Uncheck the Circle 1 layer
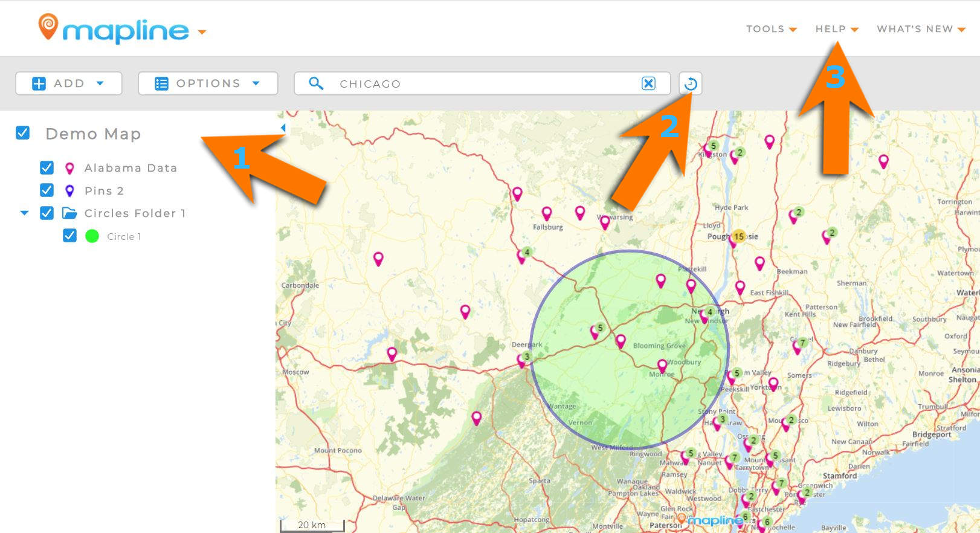This screenshot has width=980, height=533. click(69, 236)
